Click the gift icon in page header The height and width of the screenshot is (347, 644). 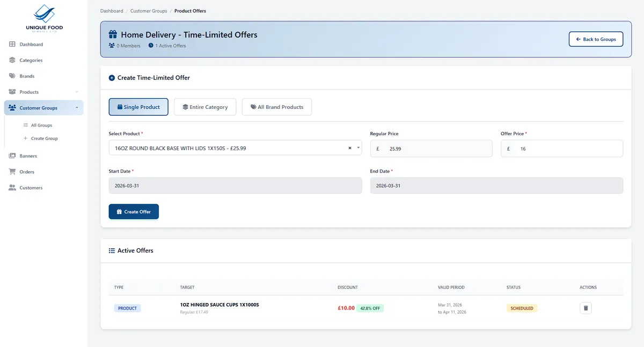click(x=113, y=35)
